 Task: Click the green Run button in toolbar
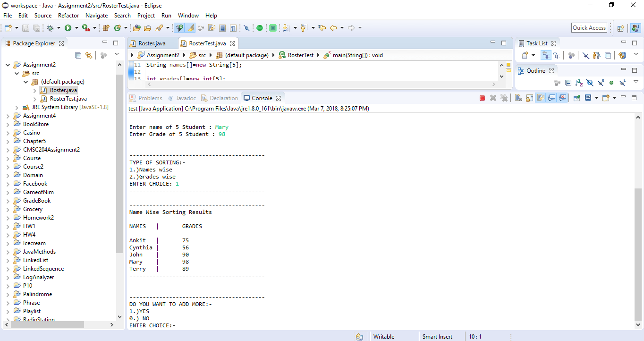68,28
